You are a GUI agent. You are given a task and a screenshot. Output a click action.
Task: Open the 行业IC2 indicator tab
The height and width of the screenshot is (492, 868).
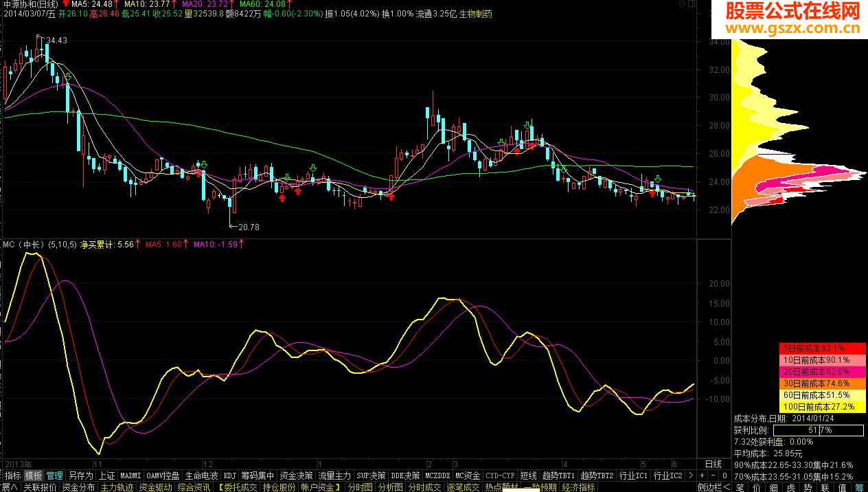(668, 476)
